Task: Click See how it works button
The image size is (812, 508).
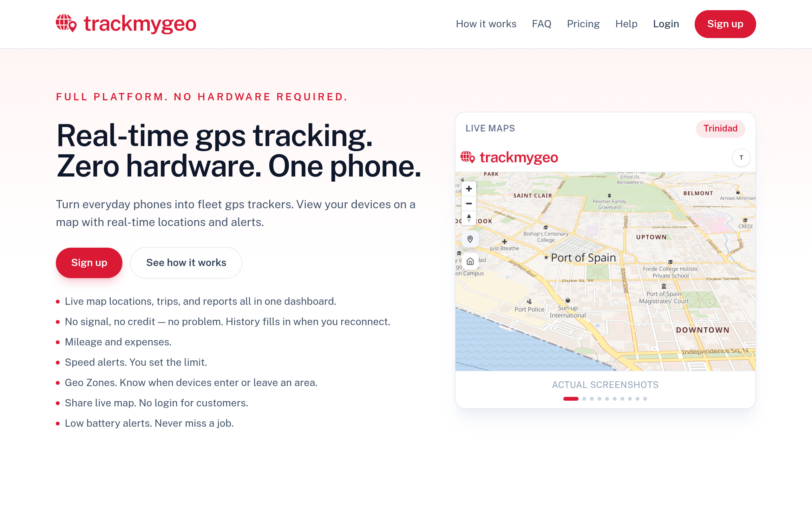Action: pos(186,263)
